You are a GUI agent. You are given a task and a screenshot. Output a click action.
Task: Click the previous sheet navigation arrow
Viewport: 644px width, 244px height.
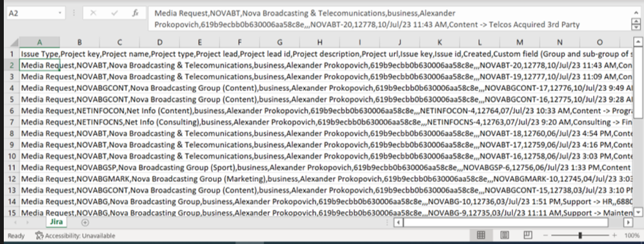tap(15, 222)
